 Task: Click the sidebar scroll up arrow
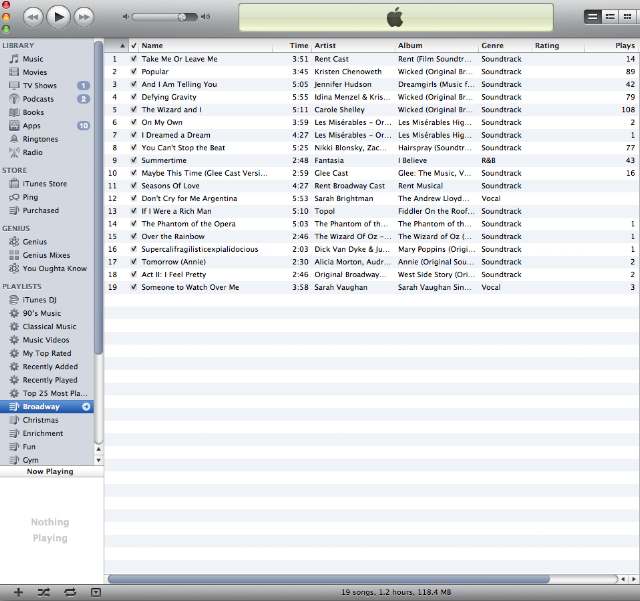pos(98,449)
